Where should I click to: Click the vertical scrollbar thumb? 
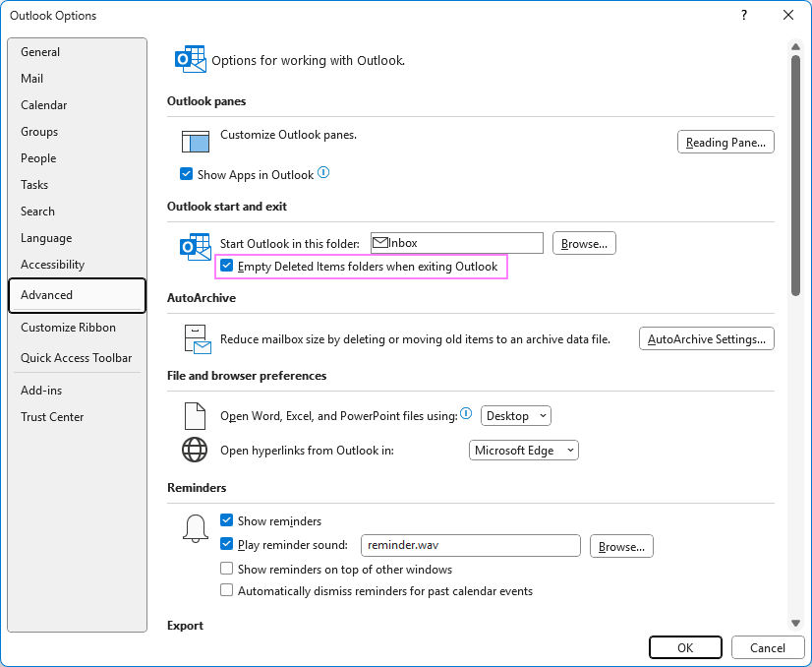coord(795,175)
